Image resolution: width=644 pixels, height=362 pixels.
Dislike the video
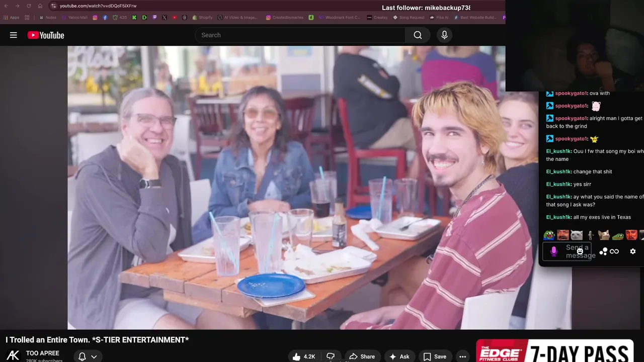point(331,356)
